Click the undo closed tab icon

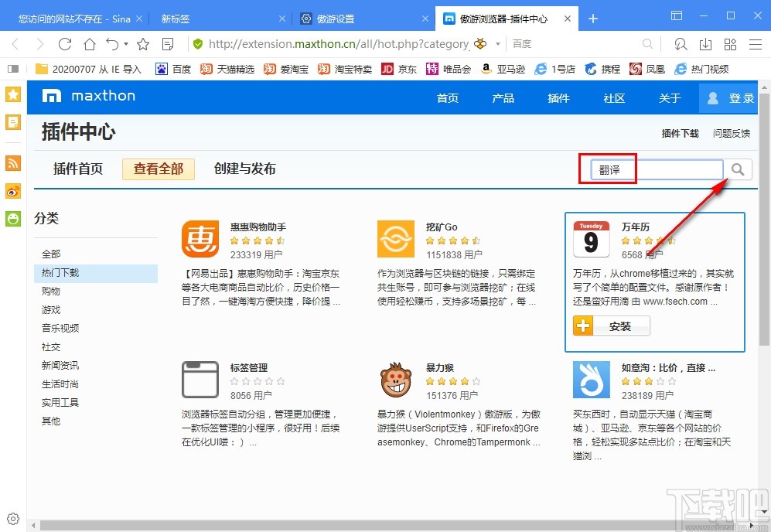113,44
